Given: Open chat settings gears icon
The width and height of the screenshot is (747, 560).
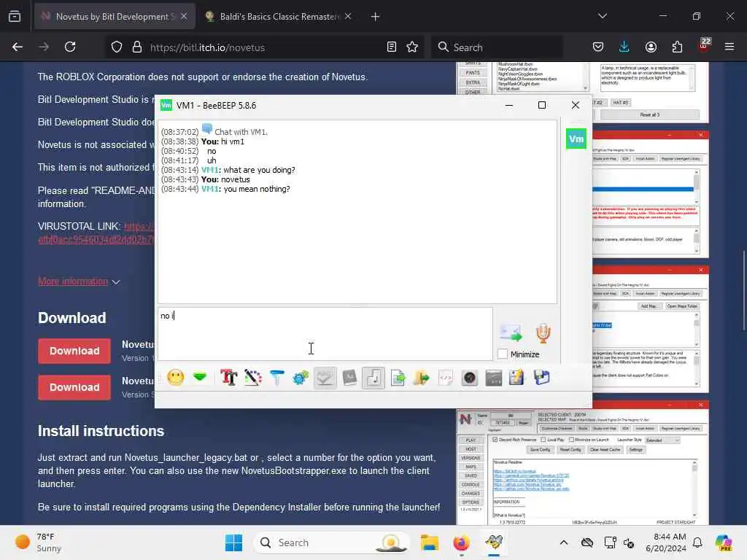Looking at the screenshot, I should pos(301,378).
